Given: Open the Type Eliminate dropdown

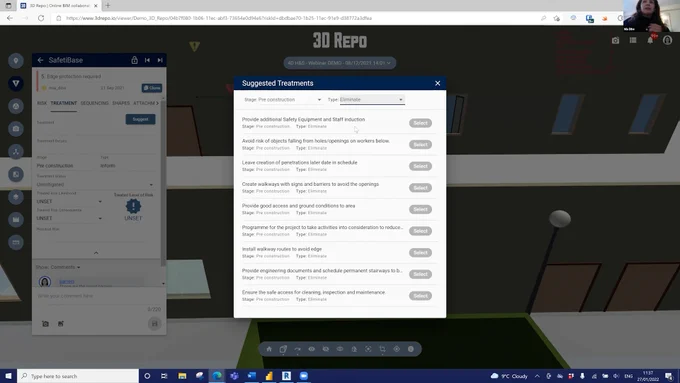Looking at the screenshot, I should 372,100.
